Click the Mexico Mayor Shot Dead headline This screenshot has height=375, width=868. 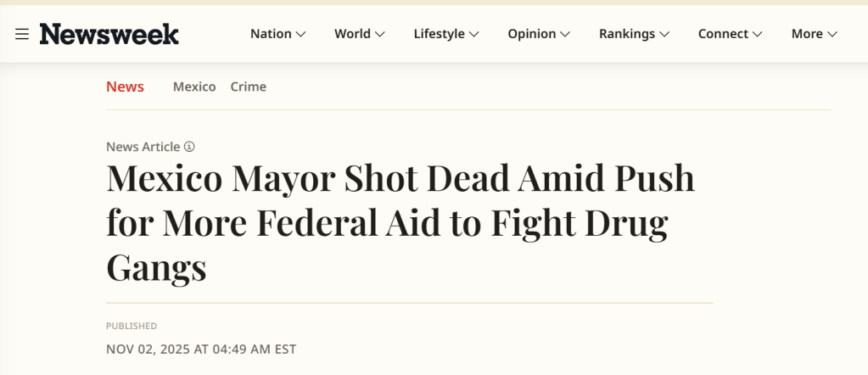(x=400, y=223)
